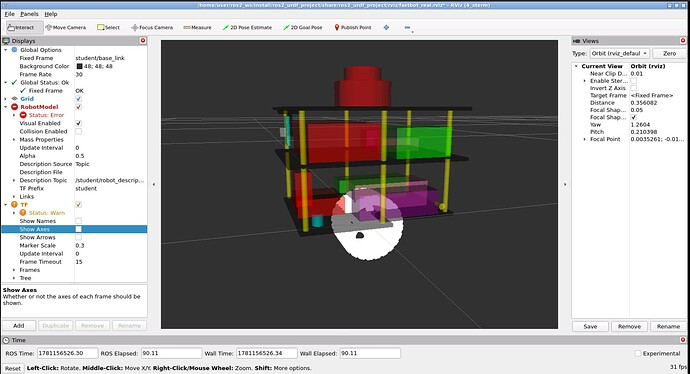This screenshot has height=374, width=690.
Task: Expand the Links node
Action: pyautogui.click(x=14, y=197)
